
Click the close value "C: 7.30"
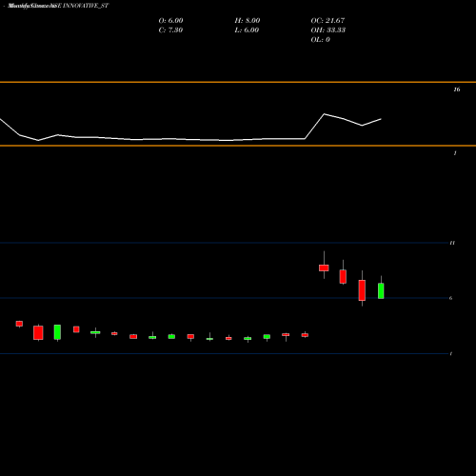click(x=170, y=30)
